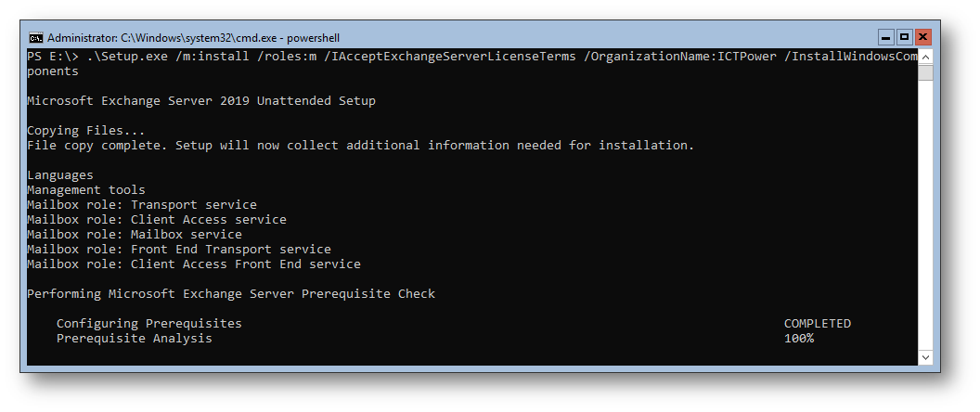Viewport: 980px width, 412px height.
Task: Select the Mailbox role: Transport service line
Action: click(x=142, y=204)
